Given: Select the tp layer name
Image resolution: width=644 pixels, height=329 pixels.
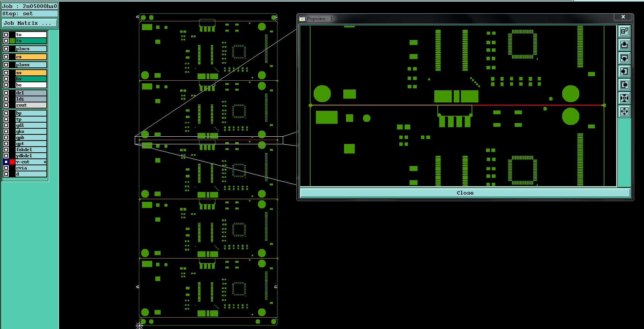Looking at the screenshot, I should tap(31, 119).
